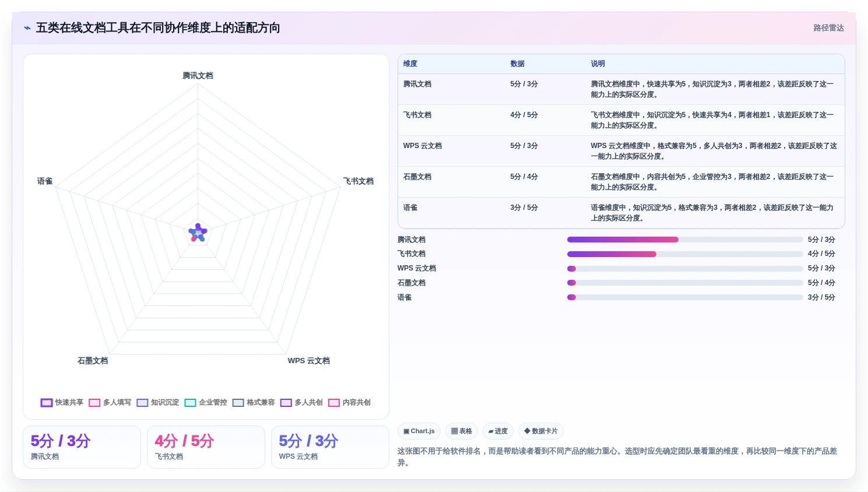Screen dimensions: 868x492
Task: Click the 腾讯文档 description text in 说明 column
Action: (x=712, y=89)
